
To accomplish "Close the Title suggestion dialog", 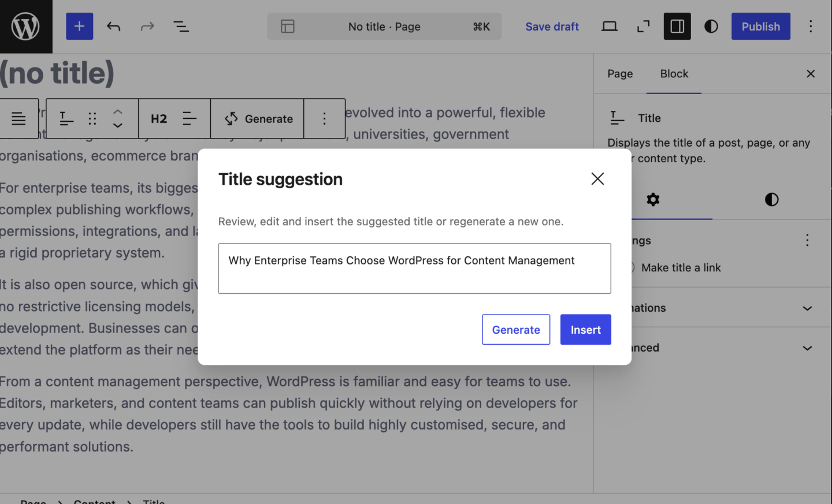I will 597,179.
